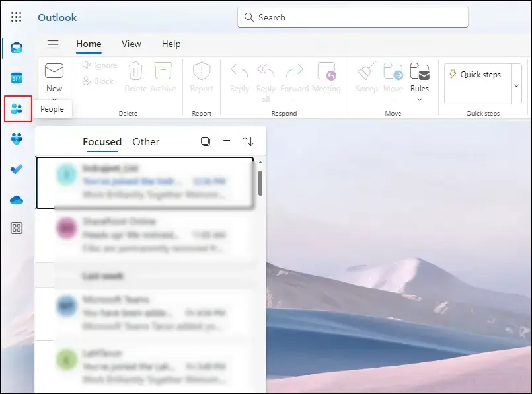Click the Block sender button
Screen dimensions: 532x394
pyautogui.click(x=98, y=81)
